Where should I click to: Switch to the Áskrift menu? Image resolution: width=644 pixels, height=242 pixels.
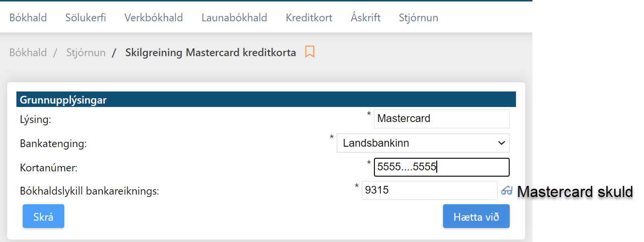[x=366, y=18]
